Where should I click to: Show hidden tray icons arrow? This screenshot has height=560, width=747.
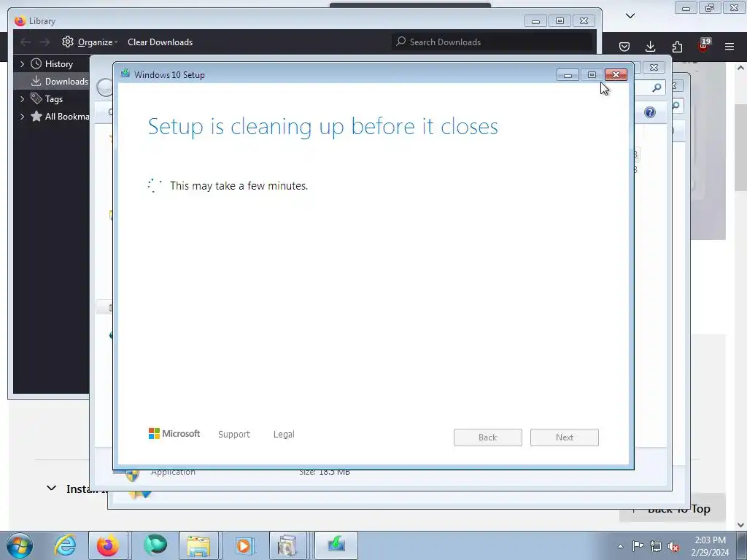click(x=620, y=546)
